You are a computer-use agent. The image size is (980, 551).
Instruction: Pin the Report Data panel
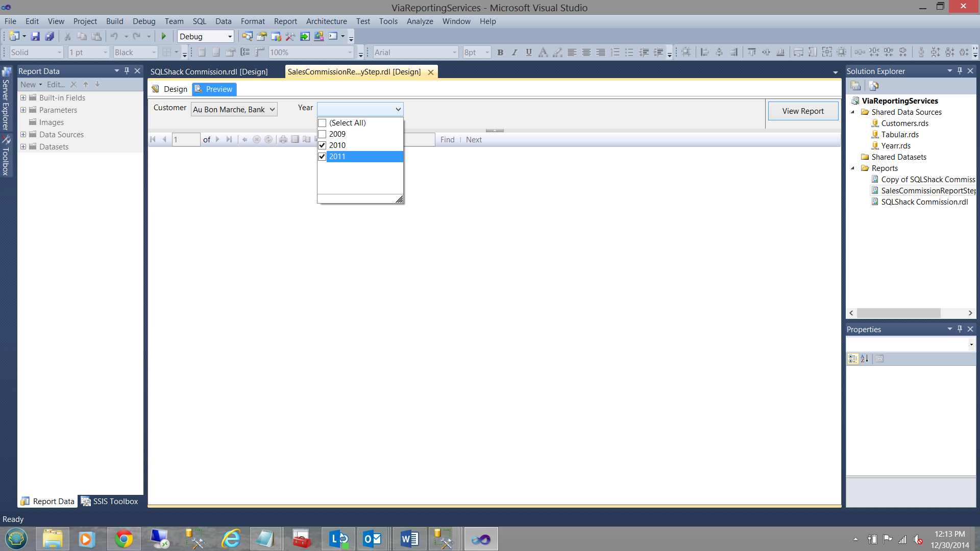click(x=127, y=71)
